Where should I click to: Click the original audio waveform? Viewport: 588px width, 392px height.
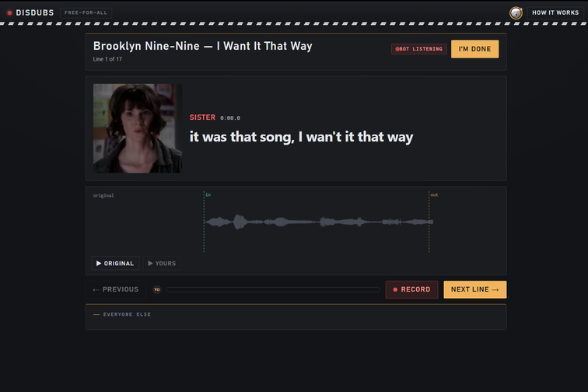pyautogui.click(x=318, y=222)
